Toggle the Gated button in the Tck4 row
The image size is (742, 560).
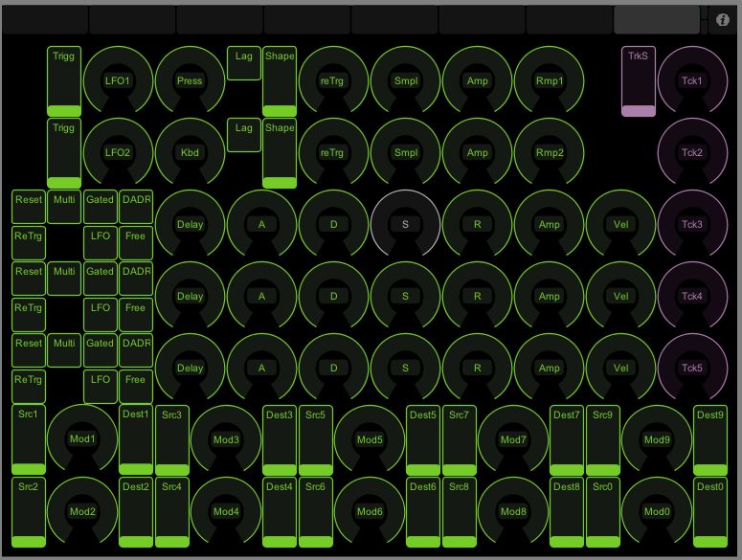coord(100,279)
